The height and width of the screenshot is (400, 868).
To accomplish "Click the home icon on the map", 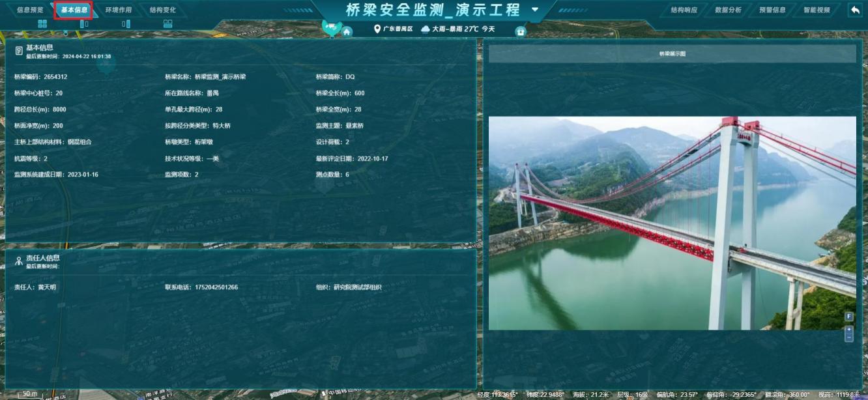I will [347, 32].
